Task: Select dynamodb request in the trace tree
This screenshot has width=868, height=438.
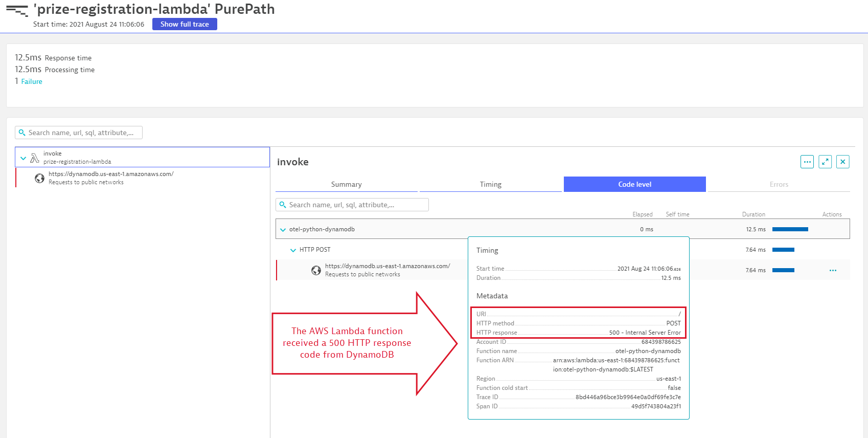Action: point(143,178)
